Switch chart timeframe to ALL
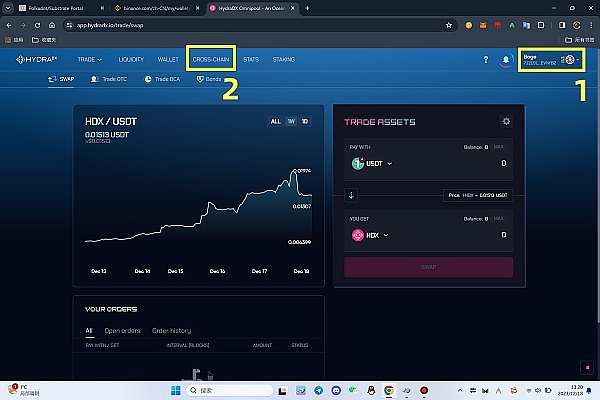The image size is (600, 400). pos(276,121)
